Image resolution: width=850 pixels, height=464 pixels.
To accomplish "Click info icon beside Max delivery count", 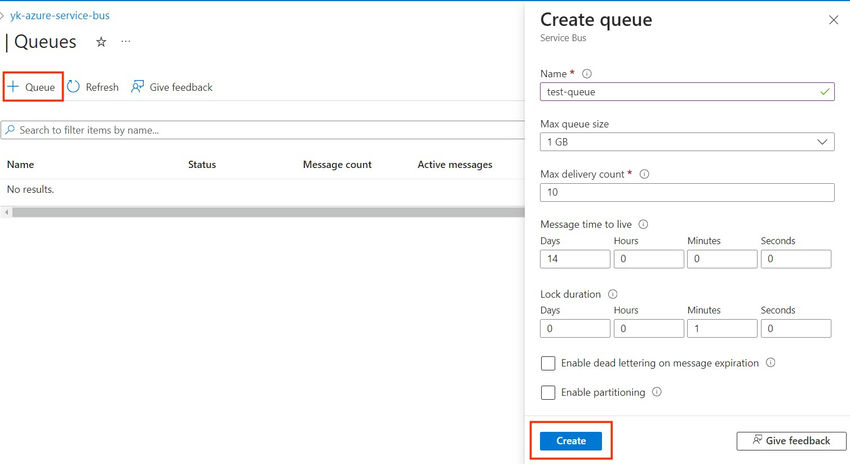I will [x=644, y=174].
